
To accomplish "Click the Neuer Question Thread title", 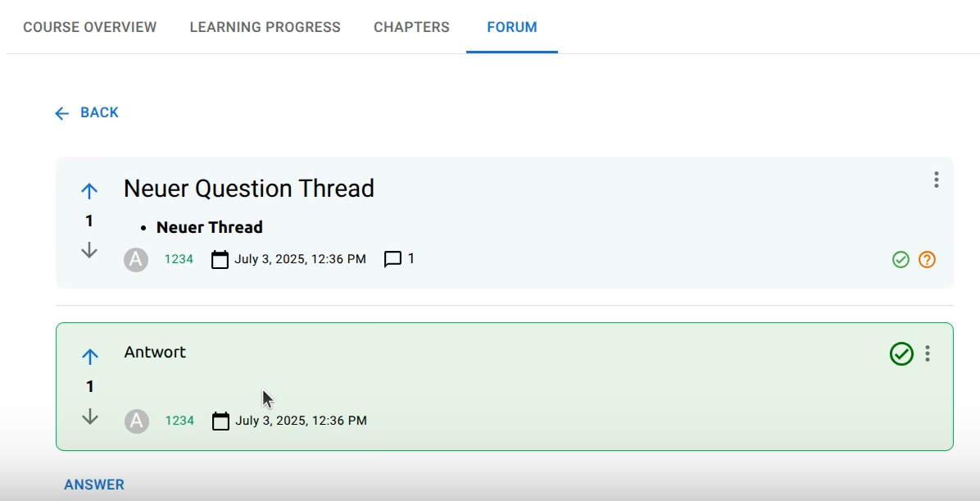I will click(249, 189).
